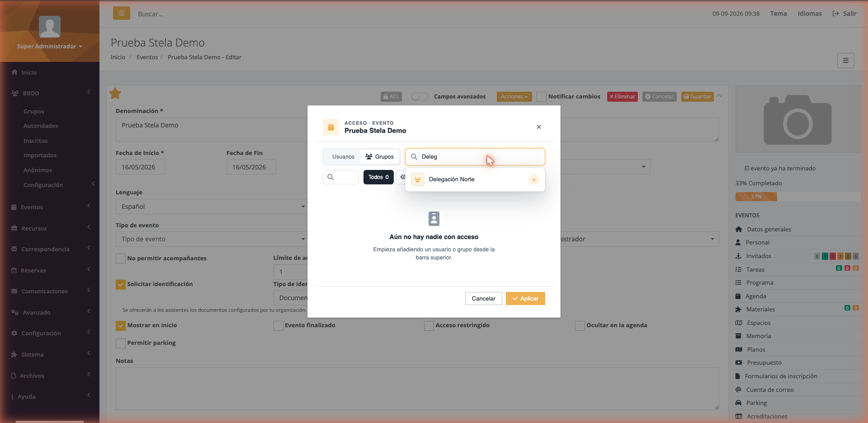Image resolution: width=868 pixels, height=423 pixels.
Task: Close the Acceso Evento dialog
Action: click(x=539, y=127)
